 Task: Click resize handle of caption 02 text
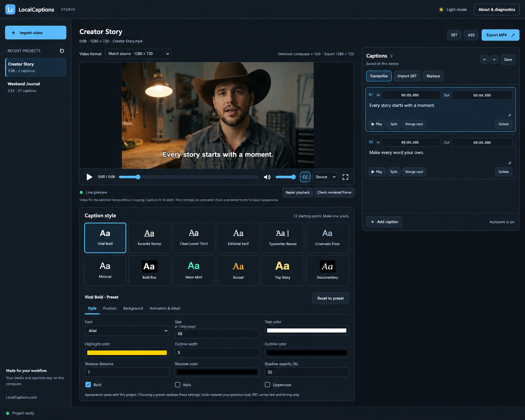pos(510,162)
